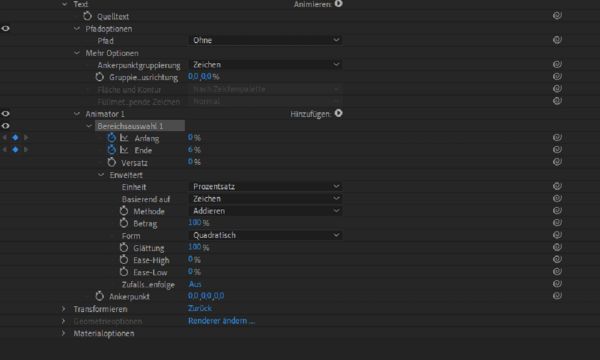Click the pick whip spiral for Quelltext

pos(557,16)
